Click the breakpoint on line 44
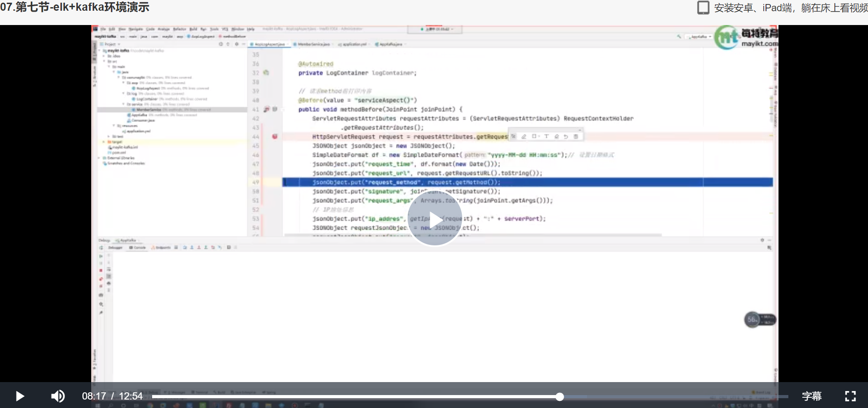 pyautogui.click(x=275, y=137)
